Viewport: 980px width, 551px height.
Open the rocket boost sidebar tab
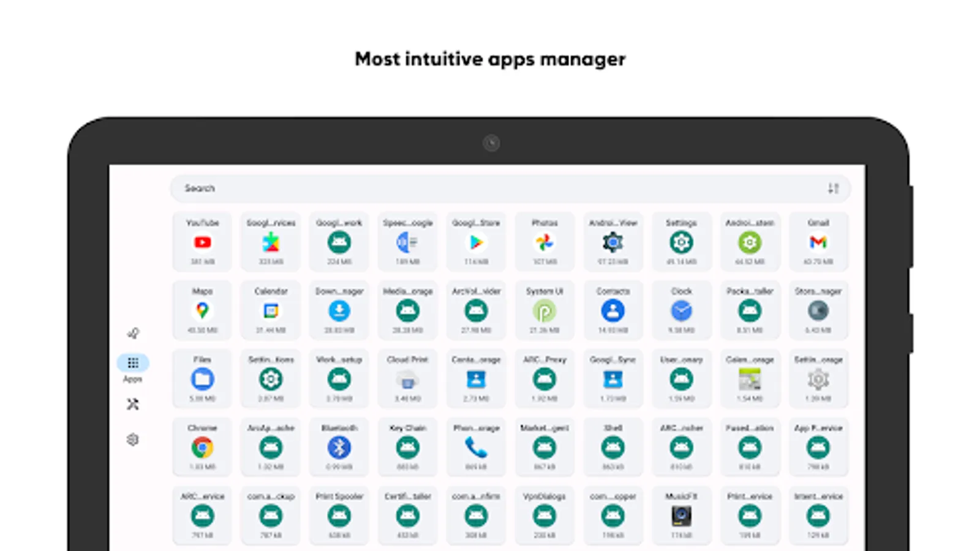click(133, 333)
